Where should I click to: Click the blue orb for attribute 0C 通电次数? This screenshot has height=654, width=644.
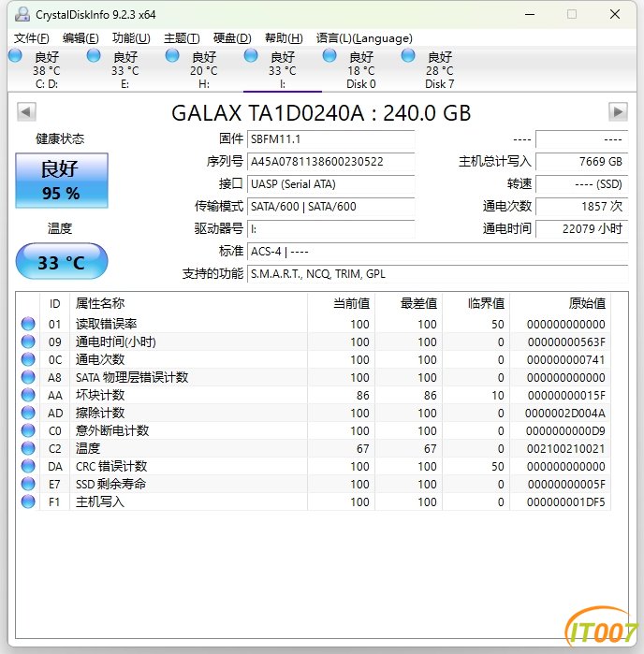click(28, 359)
